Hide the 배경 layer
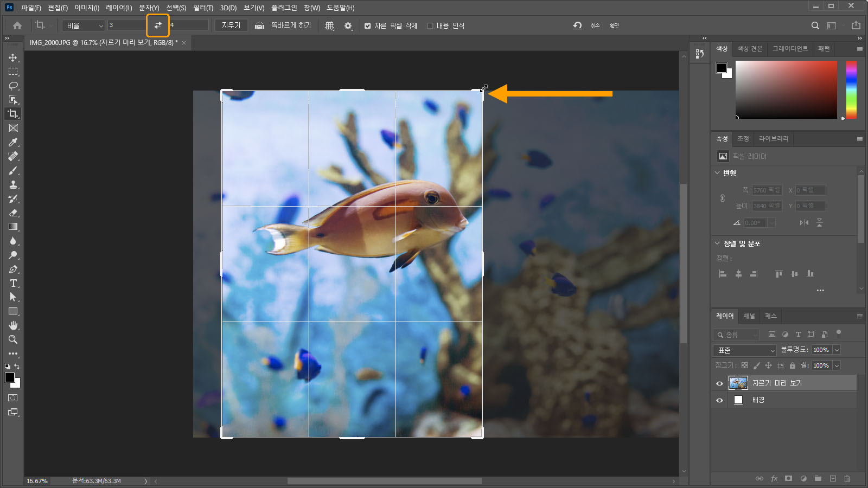This screenshot has height=488, width=868. tap(719, 400)
